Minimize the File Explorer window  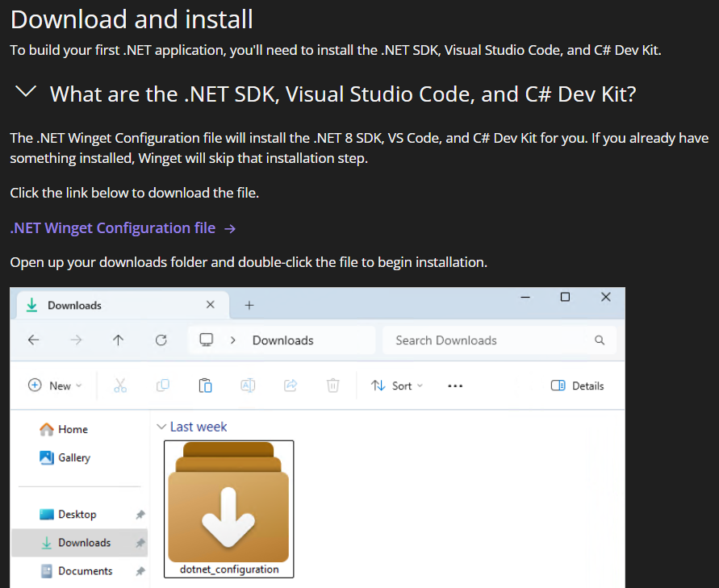(x=525, y=297)
